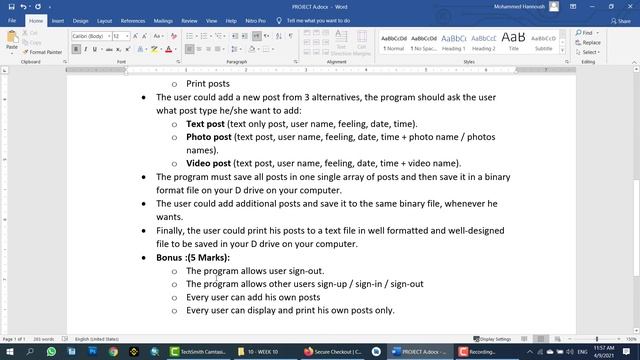Open Paragraph settings dialog launcher
This screenshot has height=360, width=640.
[296, 62]
